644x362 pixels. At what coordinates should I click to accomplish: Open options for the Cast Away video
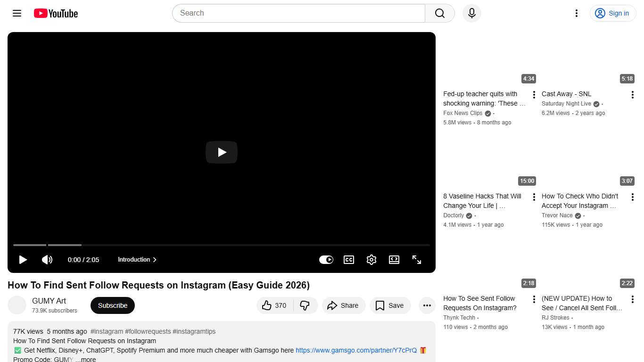coord(633,94)
